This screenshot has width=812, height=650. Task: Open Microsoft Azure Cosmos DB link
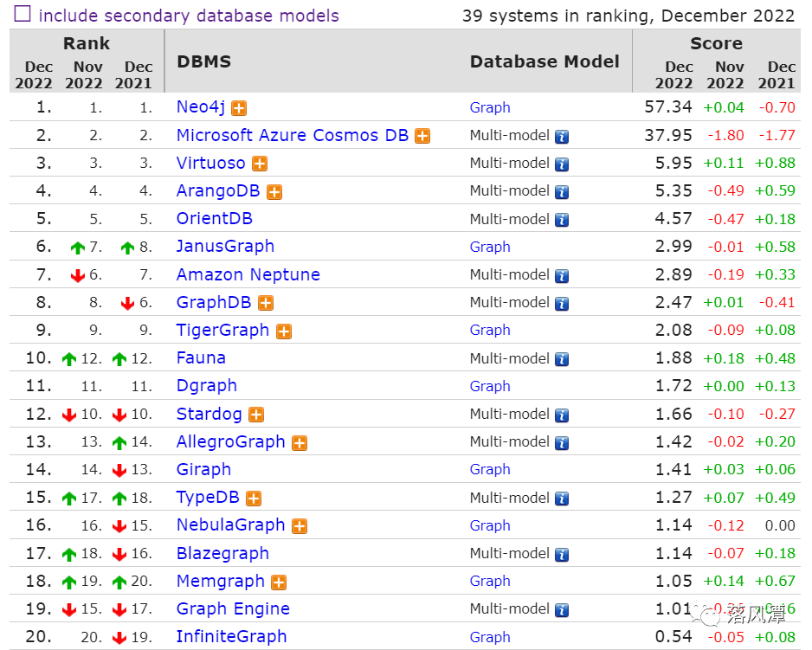click(x=293, y=135)
